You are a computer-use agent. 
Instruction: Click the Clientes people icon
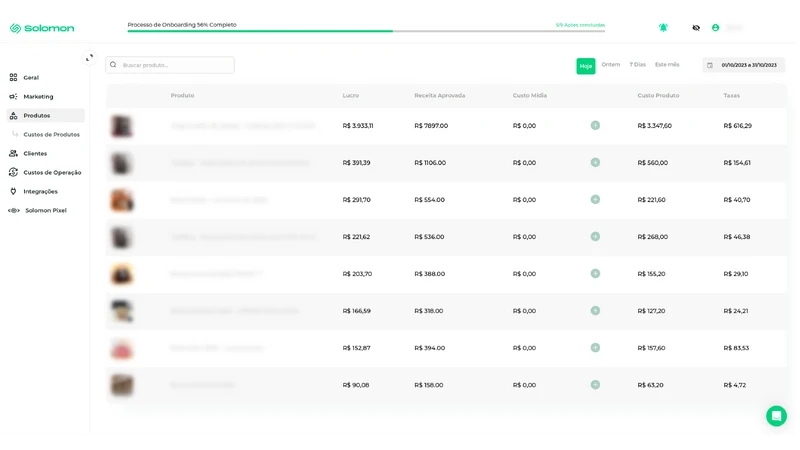[13, 153]
